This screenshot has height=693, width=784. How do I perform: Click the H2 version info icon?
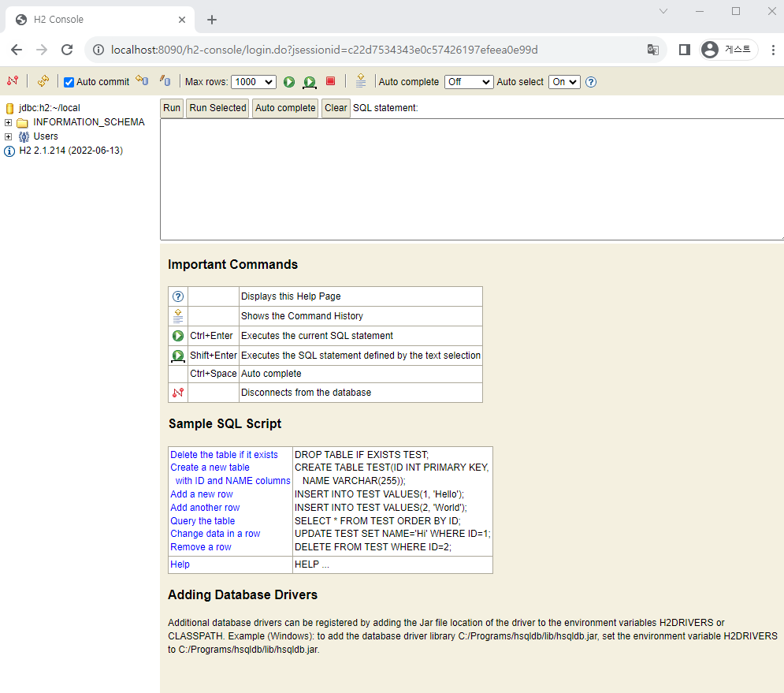pyautogui.click(x=9, y=151)
